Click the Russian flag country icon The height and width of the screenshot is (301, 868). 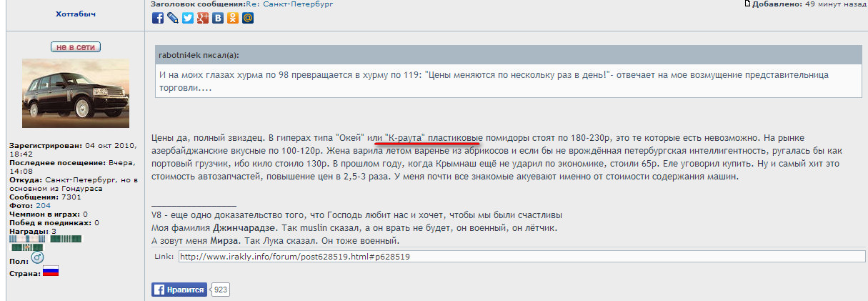50,272
